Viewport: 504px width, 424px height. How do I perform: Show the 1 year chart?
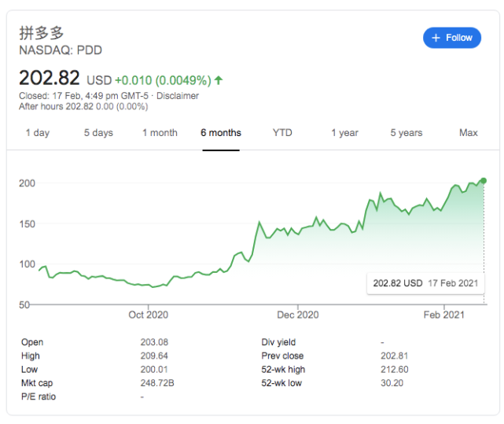pos(344,133)
